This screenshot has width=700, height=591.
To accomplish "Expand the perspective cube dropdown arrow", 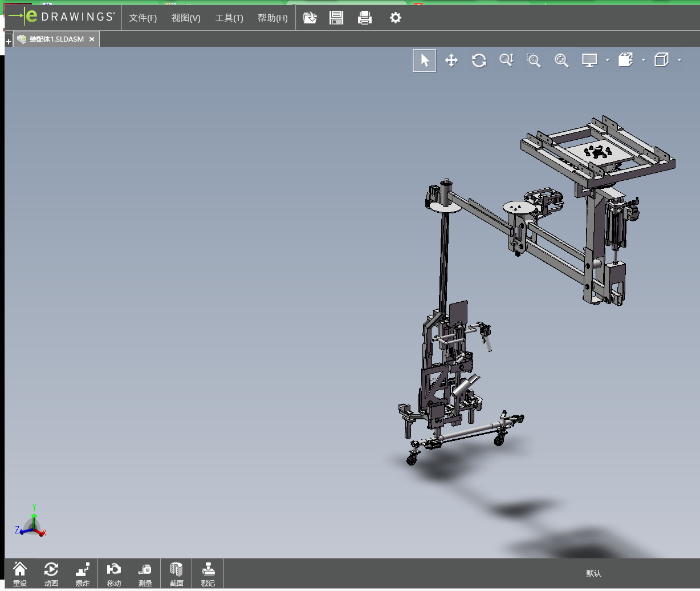I will pos(679,60).
